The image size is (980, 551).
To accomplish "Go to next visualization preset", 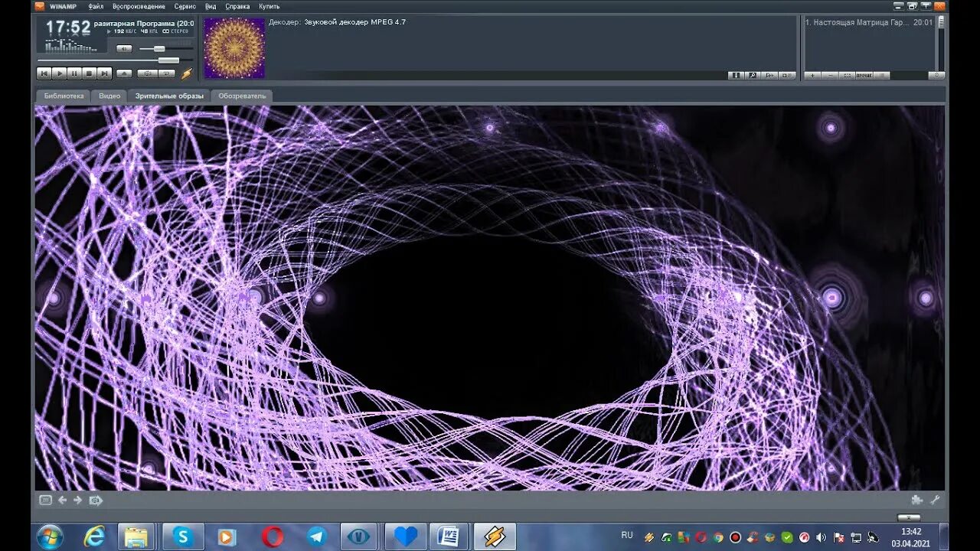I will click(77, 500).
